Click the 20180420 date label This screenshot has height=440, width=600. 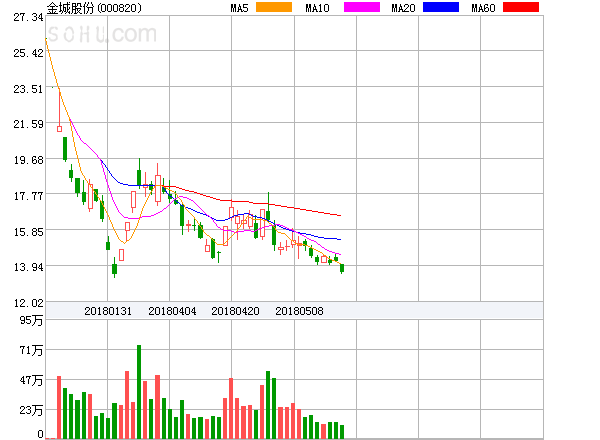(x=235, y=311)
